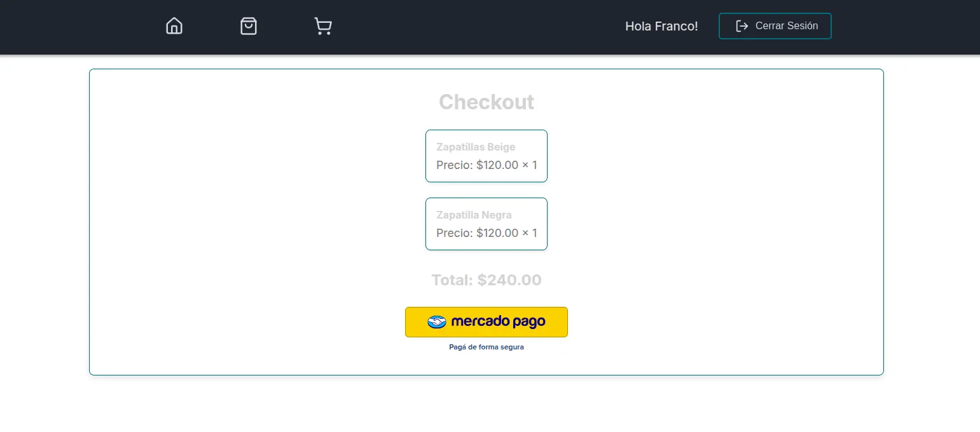The height and width of the screenshot is (432, 980).
Task: Open the home page icon
Action: [x=174, y=26]
